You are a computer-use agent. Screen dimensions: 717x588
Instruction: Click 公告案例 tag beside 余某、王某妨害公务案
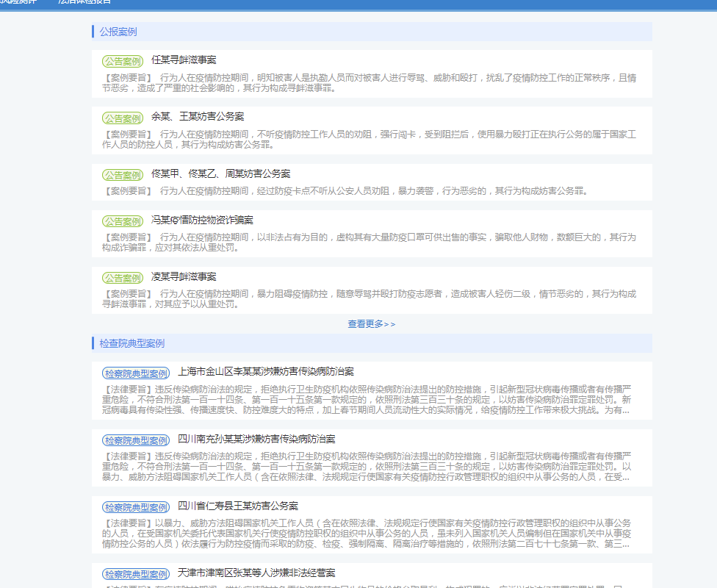123,118
